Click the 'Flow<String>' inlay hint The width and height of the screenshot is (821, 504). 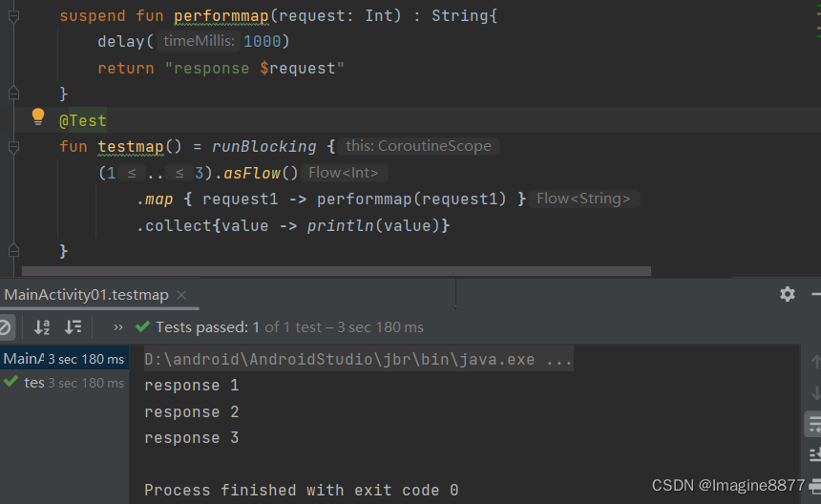coord(583,199)
